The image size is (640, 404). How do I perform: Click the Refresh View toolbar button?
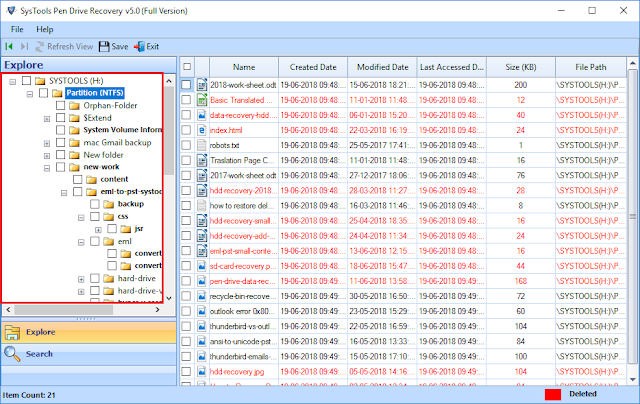64,47
